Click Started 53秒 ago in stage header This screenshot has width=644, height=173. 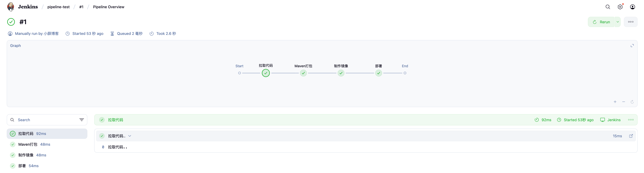tap(578, 120)
